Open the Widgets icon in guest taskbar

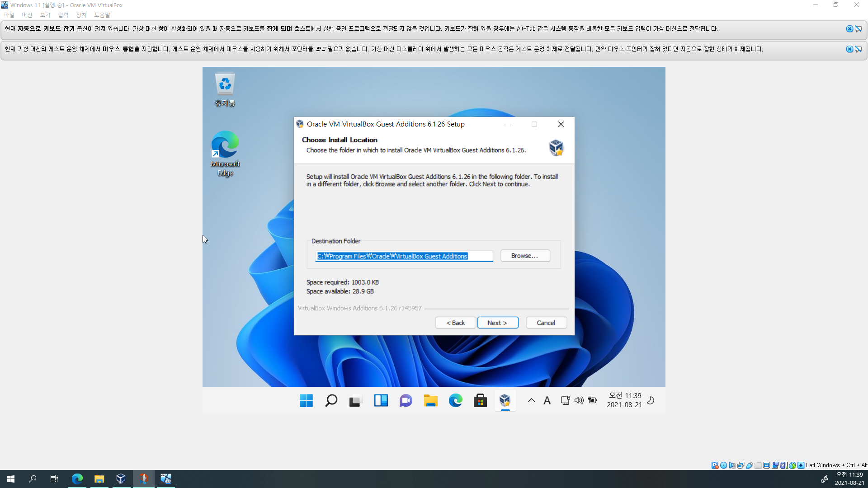pos(381,400)
